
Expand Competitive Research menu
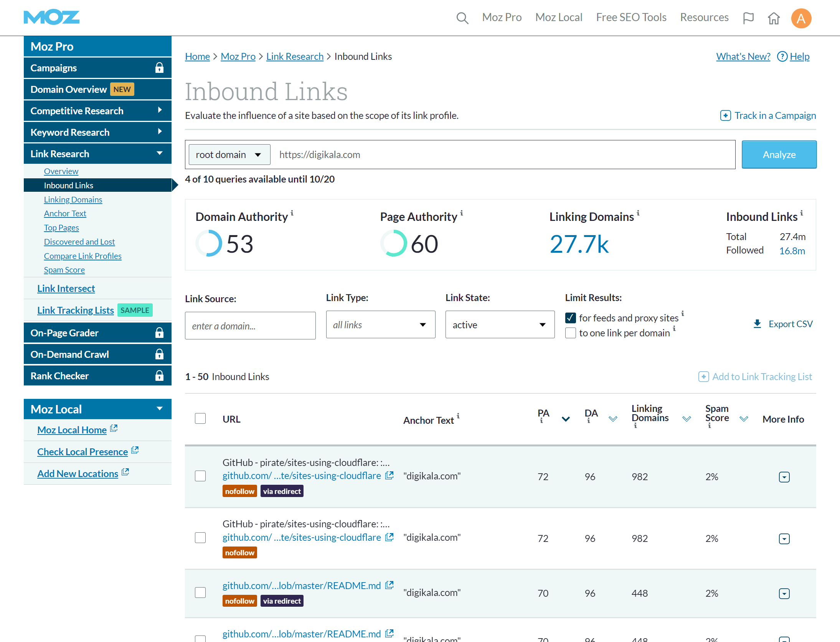coord(97,111)
